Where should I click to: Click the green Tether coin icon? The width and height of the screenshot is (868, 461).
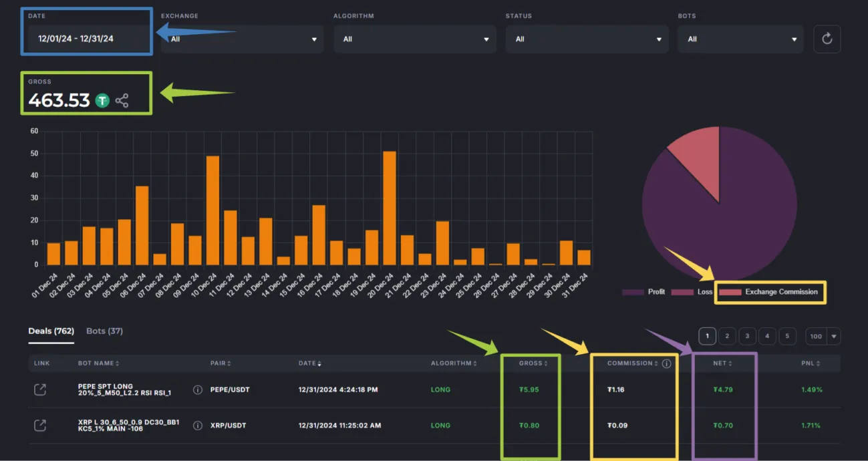tap(102, 101)
